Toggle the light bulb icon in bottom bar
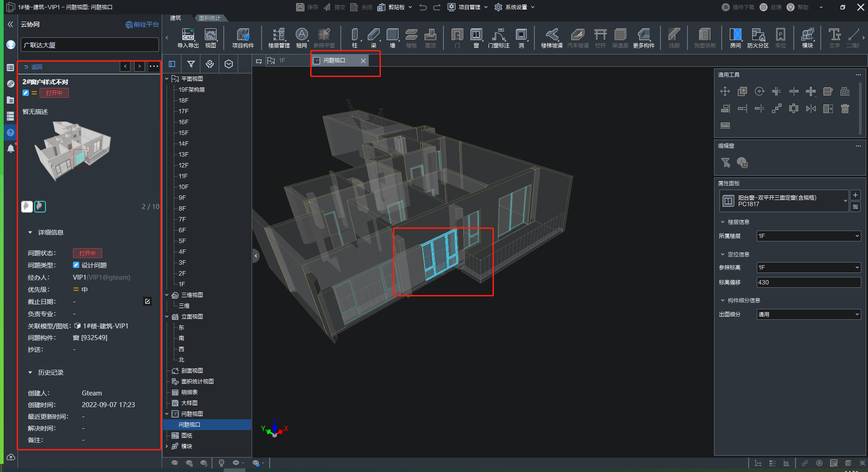 222,463
